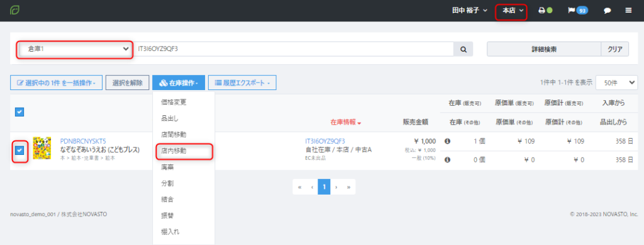Click the 詳細検索 button
644x245 pixels.
click(544, 49)
